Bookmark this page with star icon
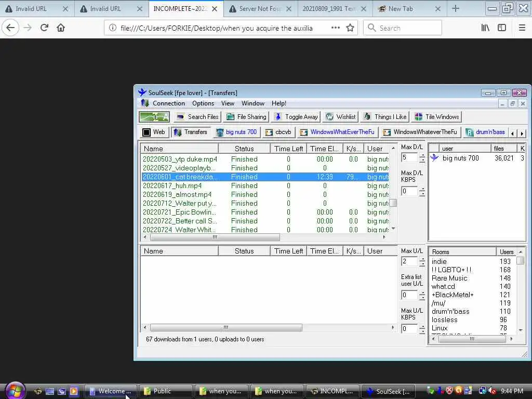 tap(350, 28)
